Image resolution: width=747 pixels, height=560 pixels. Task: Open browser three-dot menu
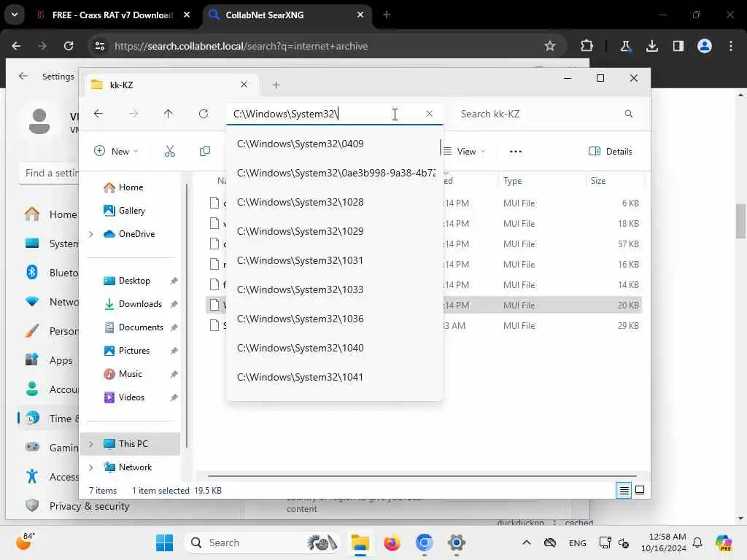coord(731,46)
